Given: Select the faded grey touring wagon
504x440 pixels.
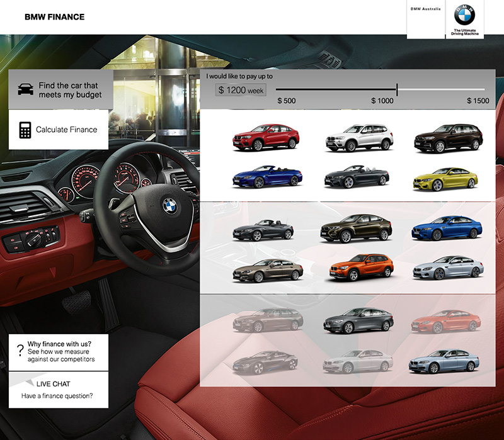Looking at the screenshot, I should [268, 320].
